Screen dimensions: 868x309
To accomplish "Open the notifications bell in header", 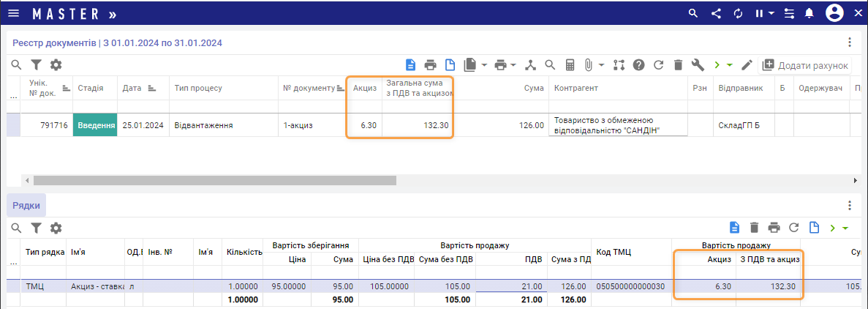I will tap(809, 13).
